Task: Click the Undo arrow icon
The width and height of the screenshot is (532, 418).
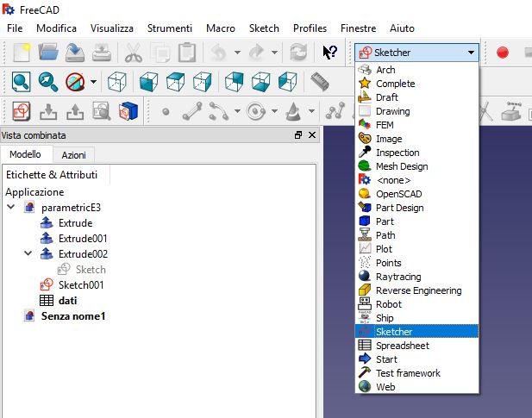Action: coord(219,53)
